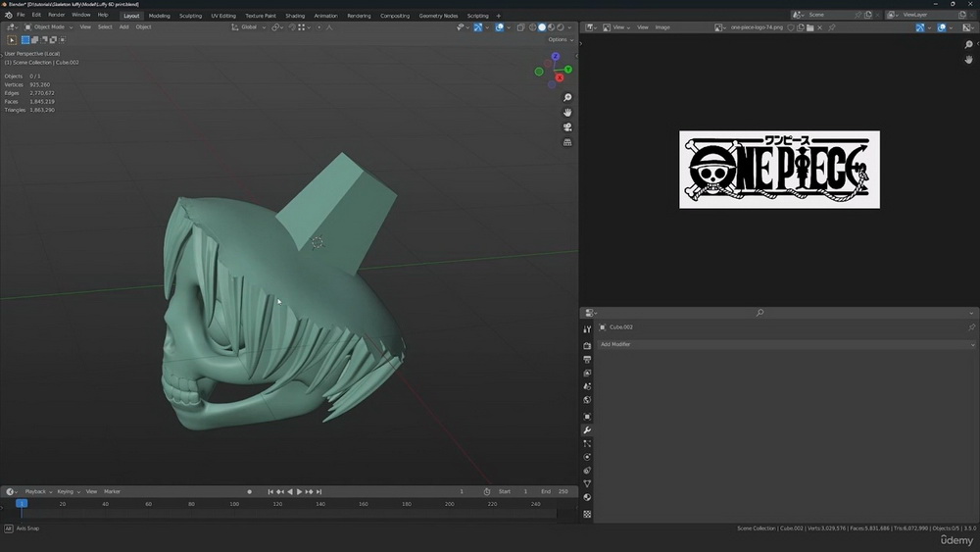Select the Tweak select tool icon

[x=11, y=40]
